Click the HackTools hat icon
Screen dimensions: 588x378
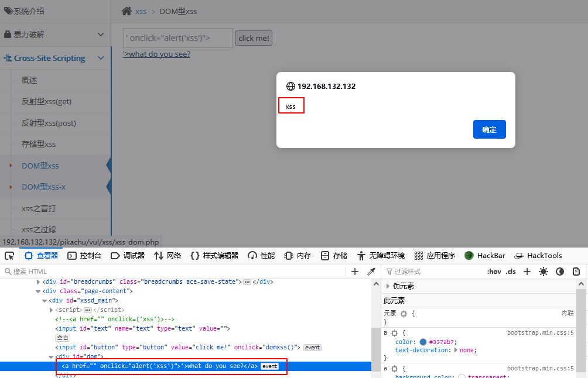[519, 256]
